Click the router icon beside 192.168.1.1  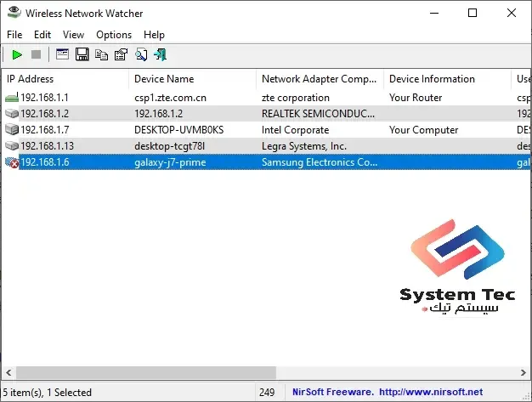click(12, 98)
